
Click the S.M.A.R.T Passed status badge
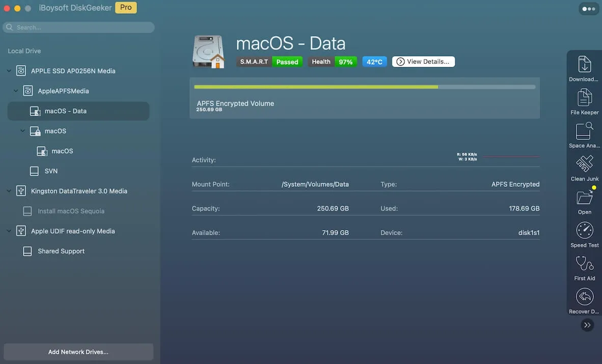pyautogui.click(x=269, y=62)
